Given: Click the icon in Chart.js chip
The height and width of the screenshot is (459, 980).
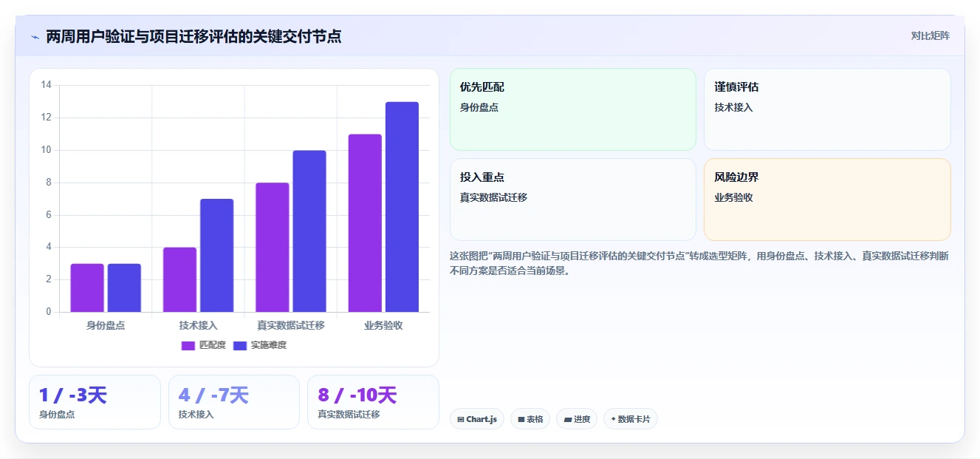Looking at the screenshot, I should 461,420.
